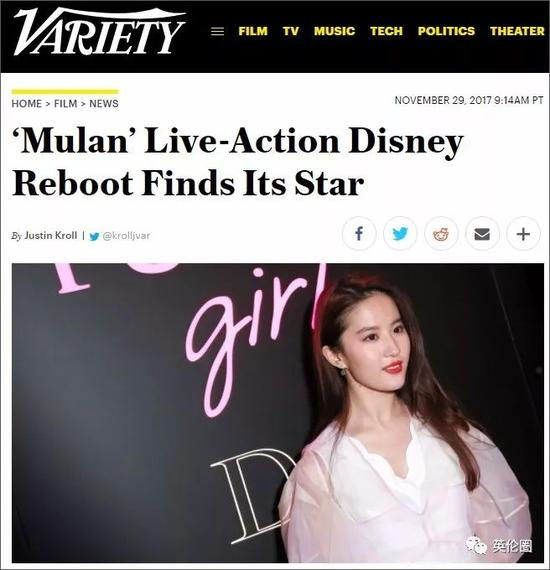Share article by email
This screenshot has width=550, height=570.
[x=482, y=233]
